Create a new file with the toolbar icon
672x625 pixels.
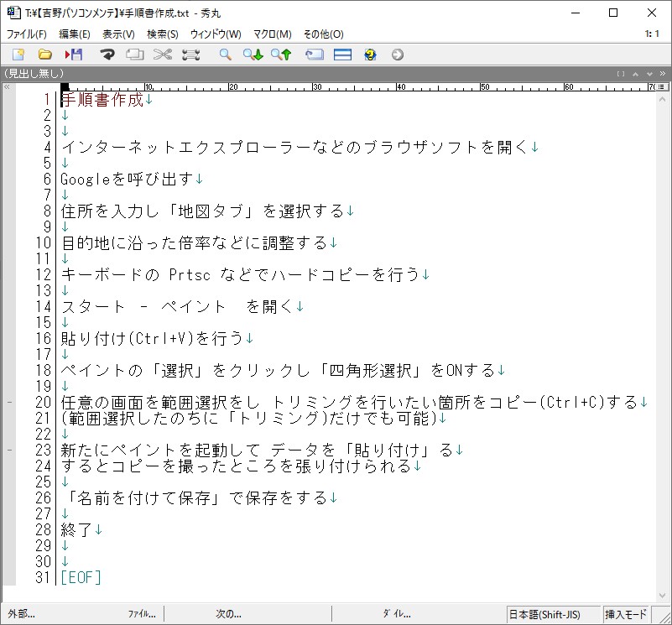coord(18,55)
